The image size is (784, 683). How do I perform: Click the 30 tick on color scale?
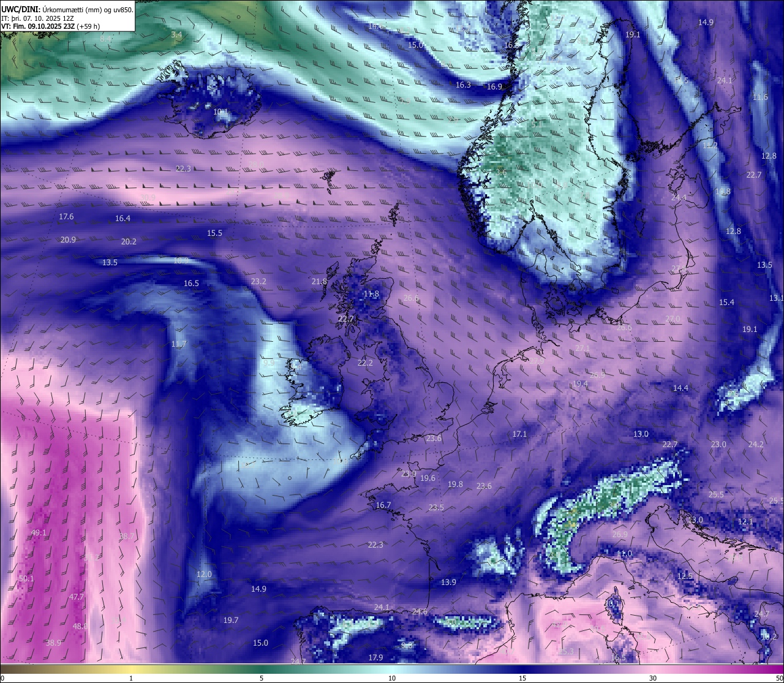point(653,678)
